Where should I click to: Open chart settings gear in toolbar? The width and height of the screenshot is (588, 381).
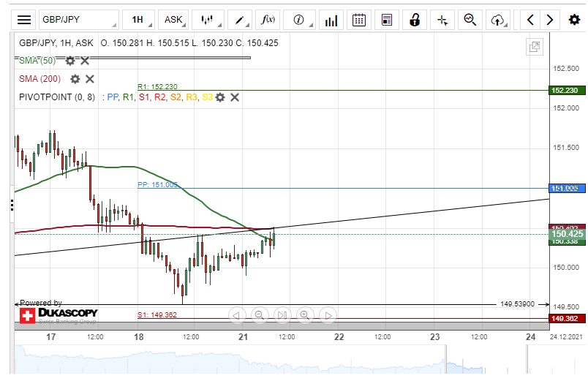pyautogui.click(x=574, y=20)
